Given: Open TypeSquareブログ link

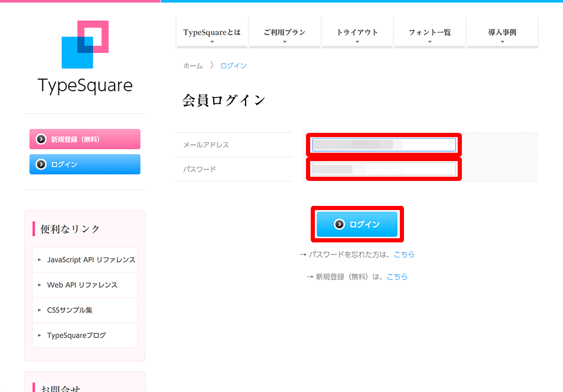Looking at the screenshot, I should point(77,335).
